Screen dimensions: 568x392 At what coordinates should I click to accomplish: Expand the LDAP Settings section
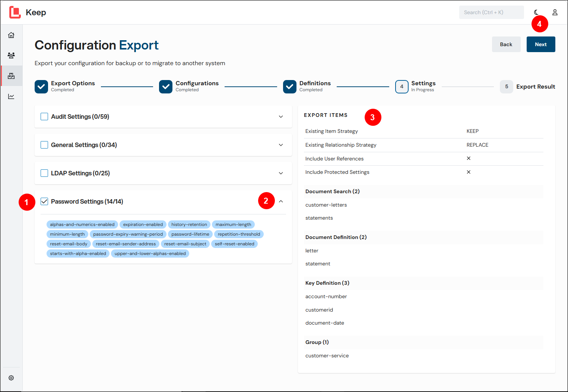281,173
